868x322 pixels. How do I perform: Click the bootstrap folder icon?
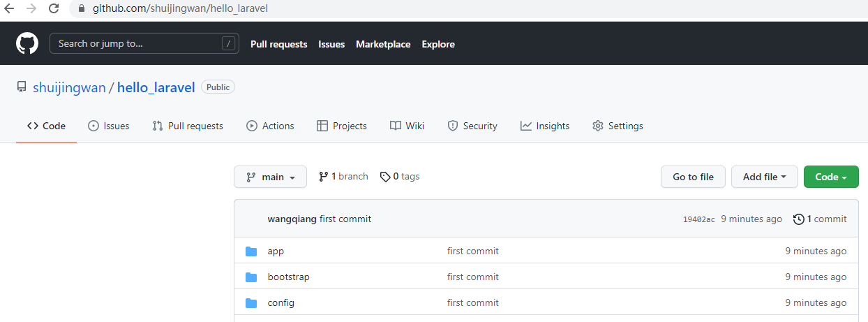click(251, 277)
